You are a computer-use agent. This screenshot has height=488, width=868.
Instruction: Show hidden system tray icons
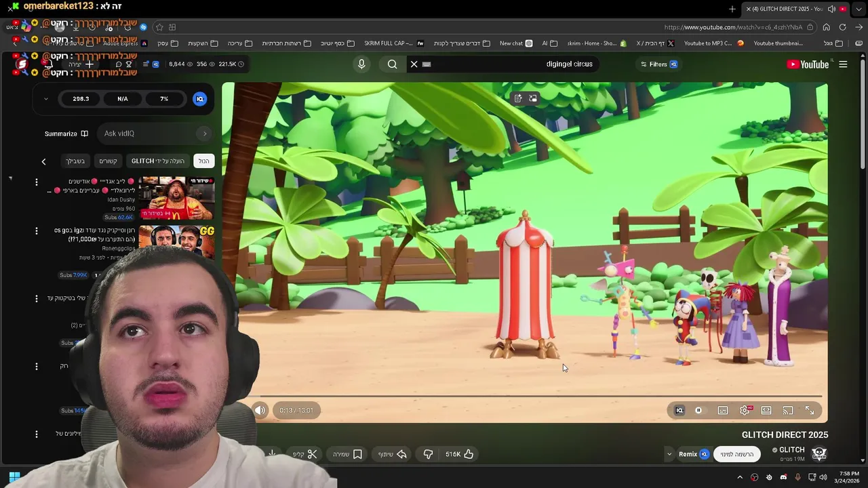coord(740,477)
